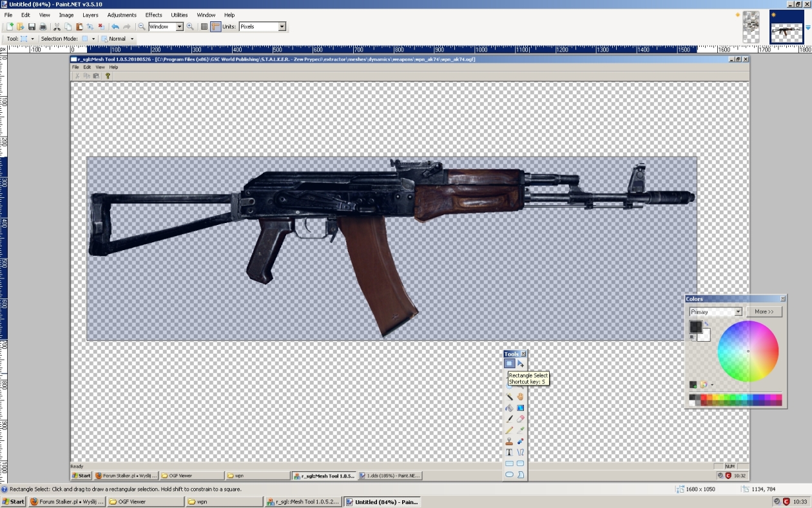The image size is (812, 508).
Task: Select the Clone Stamp tool
Action: click(509, 442)
